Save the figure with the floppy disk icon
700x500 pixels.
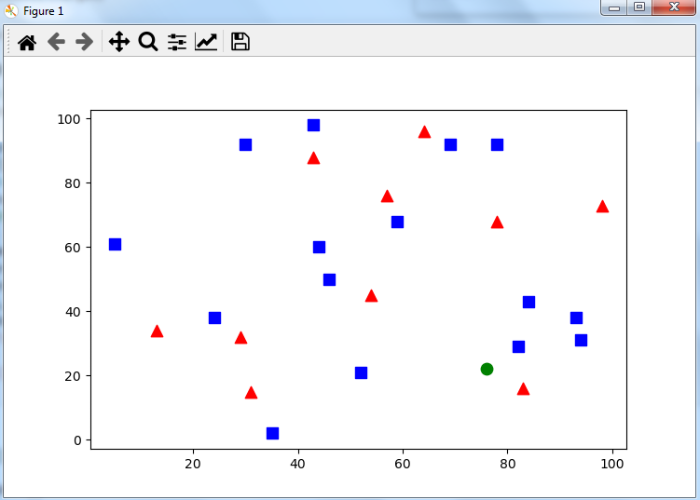click(240, 42)
